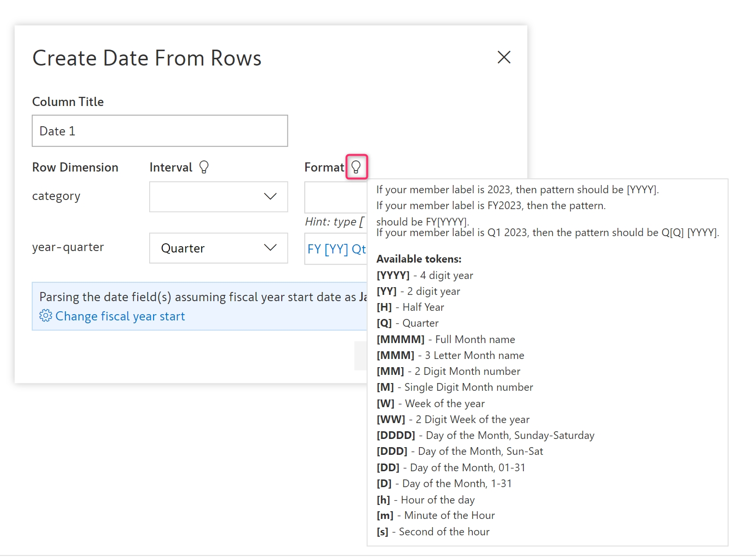This screenshot has width=756, height=557.
Task: Open the Change fiscal year start link
Action: point(120,317)
